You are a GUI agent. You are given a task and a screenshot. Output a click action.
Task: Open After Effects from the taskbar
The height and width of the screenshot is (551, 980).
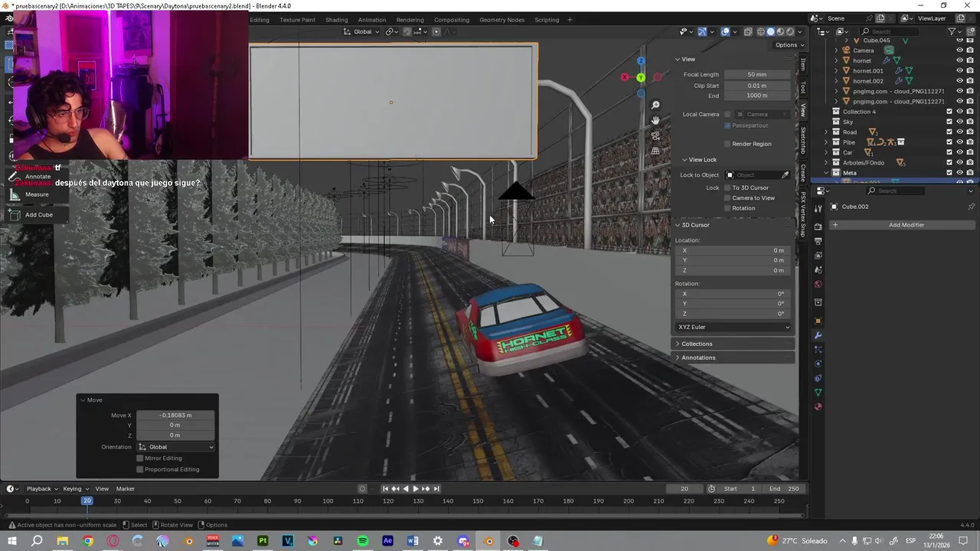click(387, 541)
